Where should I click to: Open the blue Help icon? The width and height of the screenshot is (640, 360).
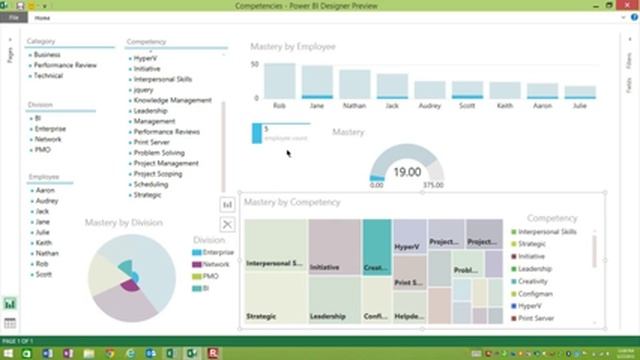pyautogui.click(x=634, y=18)
